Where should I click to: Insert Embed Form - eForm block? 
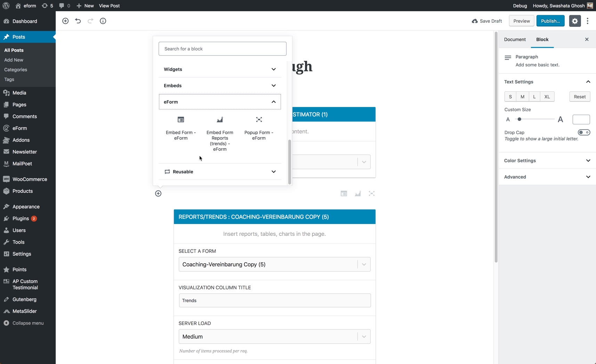click(181, 128)
